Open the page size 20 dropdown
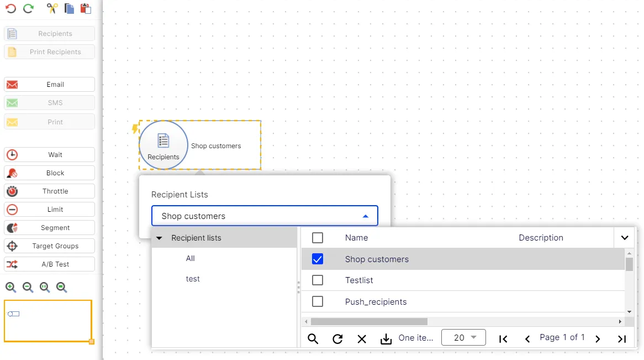644x360 pixels. (x=463, y=337)
